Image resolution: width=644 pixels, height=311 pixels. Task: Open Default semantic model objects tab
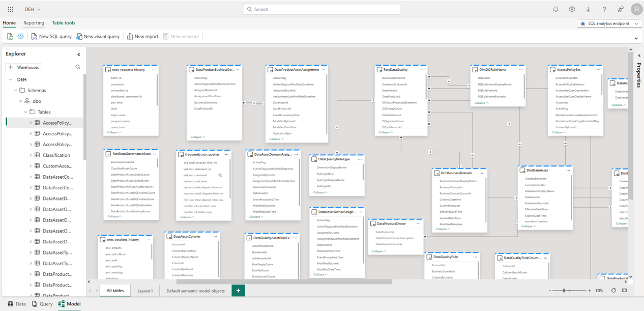point(195,291)
